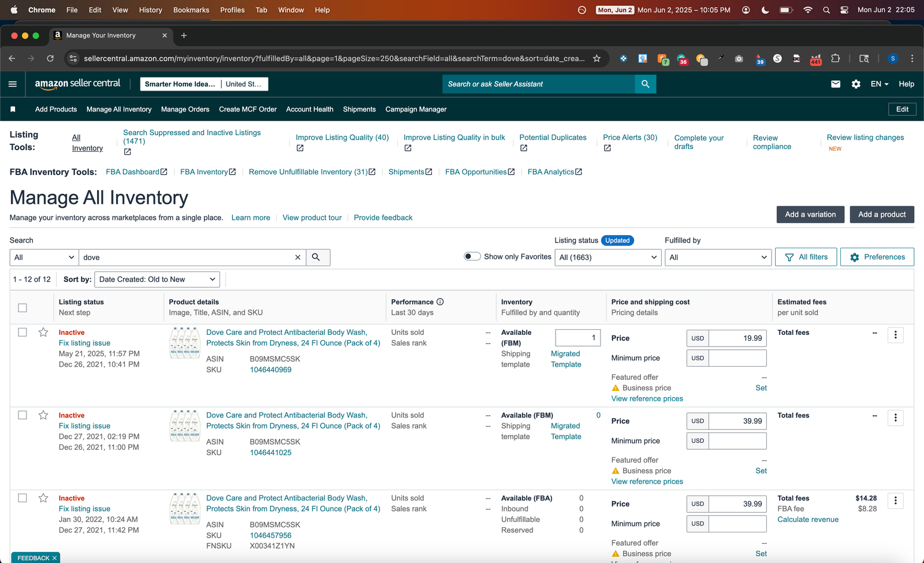Open the messages envelope icon
Viewport: 924px width, 563px height.
836,84
